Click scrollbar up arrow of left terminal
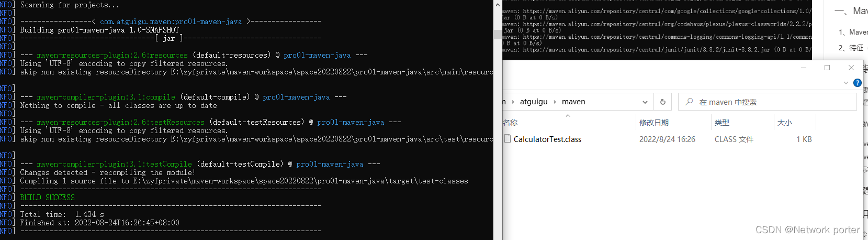This screenshot has height=240, width=868. click(497, 4)
